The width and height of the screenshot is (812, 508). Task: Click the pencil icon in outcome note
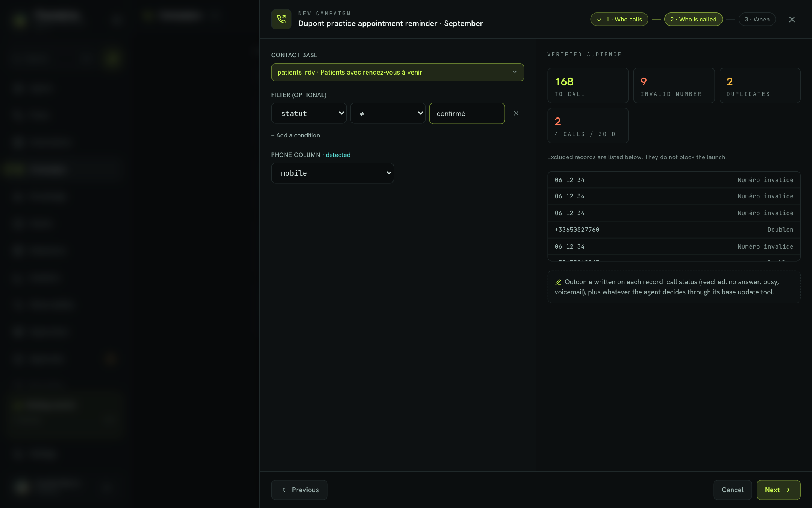(558, 282)
